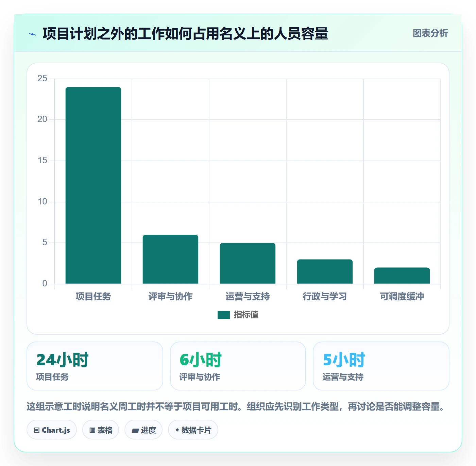Open the 6小时 评审与协作 data card
The width and height of the screenshot is (476, 466).
[238, 366]
